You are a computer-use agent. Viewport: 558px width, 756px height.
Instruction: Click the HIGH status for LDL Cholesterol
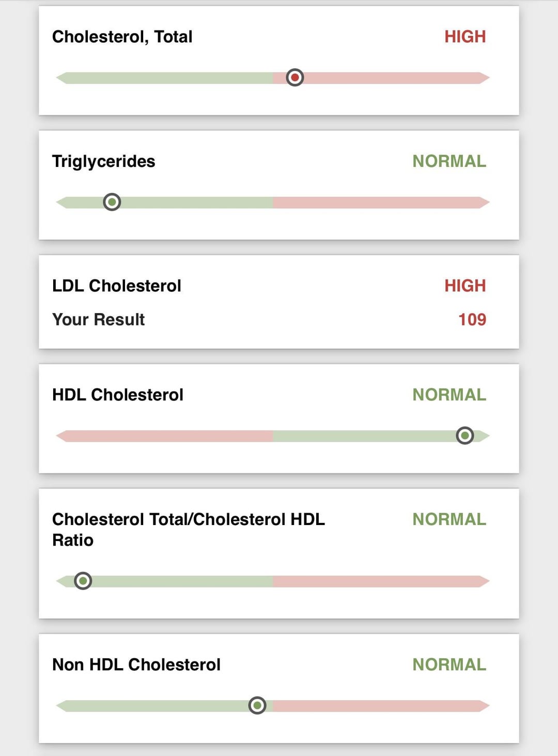point(465,286)
